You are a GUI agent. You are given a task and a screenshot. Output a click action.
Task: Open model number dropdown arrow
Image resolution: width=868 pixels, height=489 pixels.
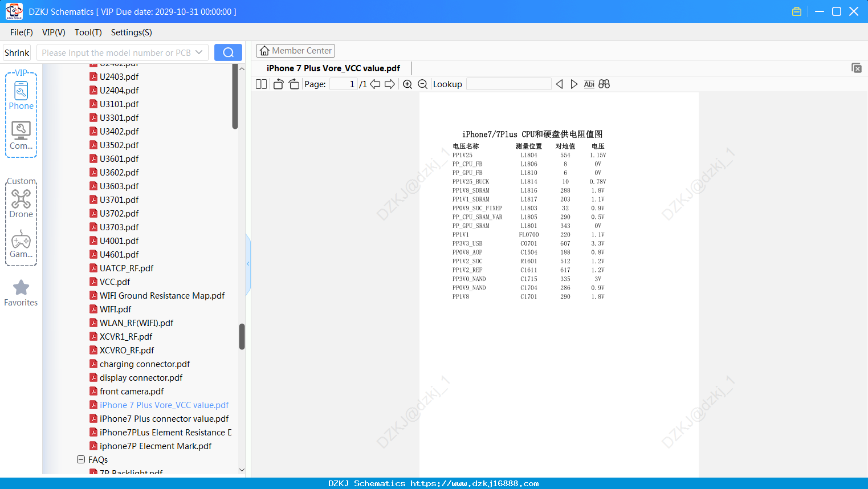tap(199, 52)
